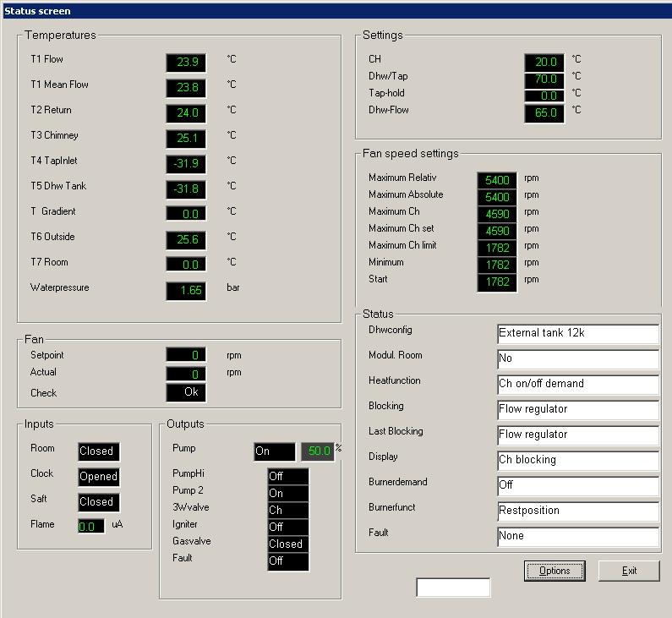Select the Clock input Opened indicator
The height and width of the screenshot is (618, 672).
tap(99, 477)
